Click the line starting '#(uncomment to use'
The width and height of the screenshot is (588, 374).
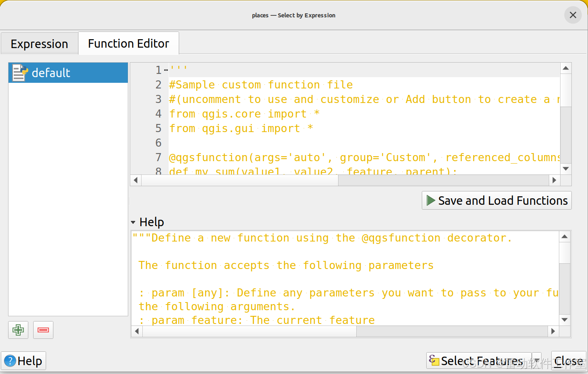pyautogui.click(x=364, y=99)
